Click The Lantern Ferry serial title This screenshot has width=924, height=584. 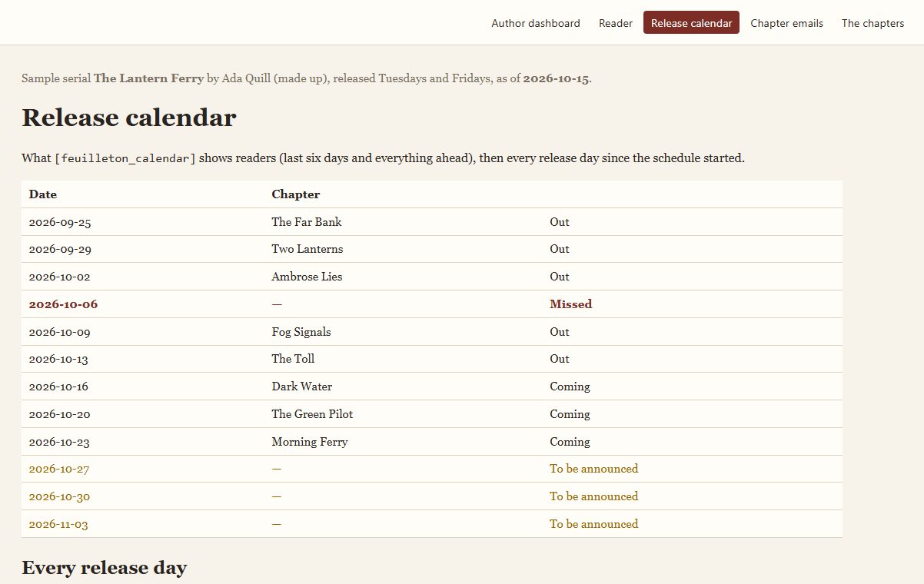pyautogui.click(x=149, y=78)
